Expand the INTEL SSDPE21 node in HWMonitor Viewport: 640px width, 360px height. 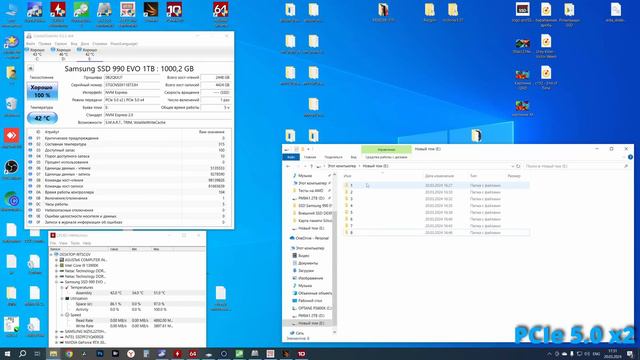[57, 337]
